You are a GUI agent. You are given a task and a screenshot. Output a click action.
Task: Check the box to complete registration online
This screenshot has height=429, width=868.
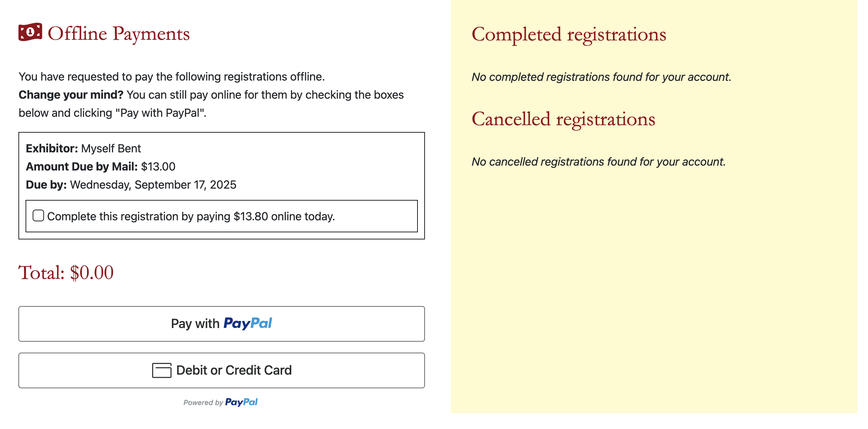click(39, 216)
